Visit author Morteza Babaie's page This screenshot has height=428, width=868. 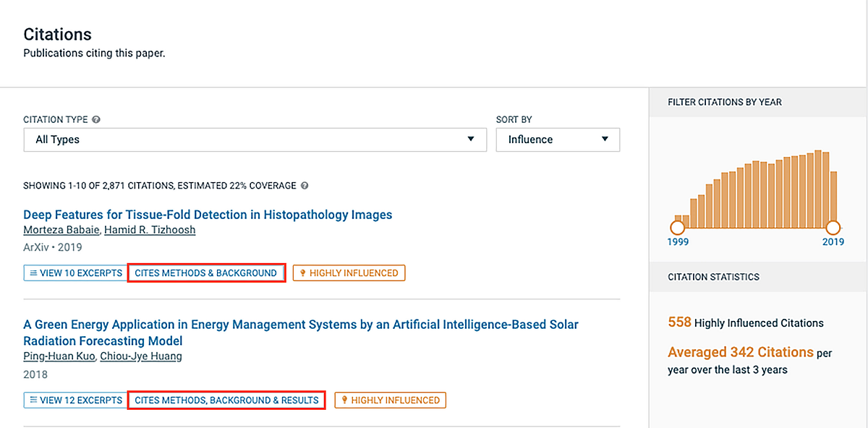click(x=61, y=230)
